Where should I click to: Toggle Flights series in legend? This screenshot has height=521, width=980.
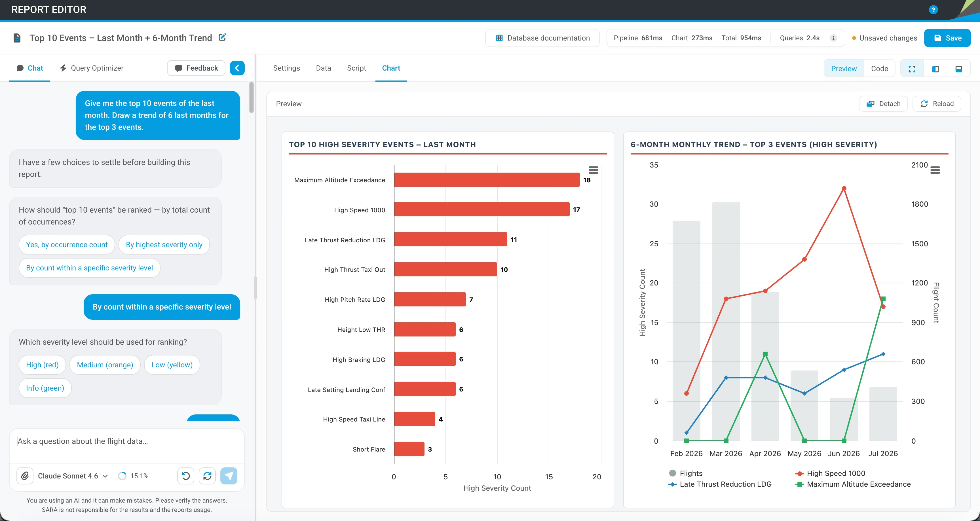click(x=686, y=473)
